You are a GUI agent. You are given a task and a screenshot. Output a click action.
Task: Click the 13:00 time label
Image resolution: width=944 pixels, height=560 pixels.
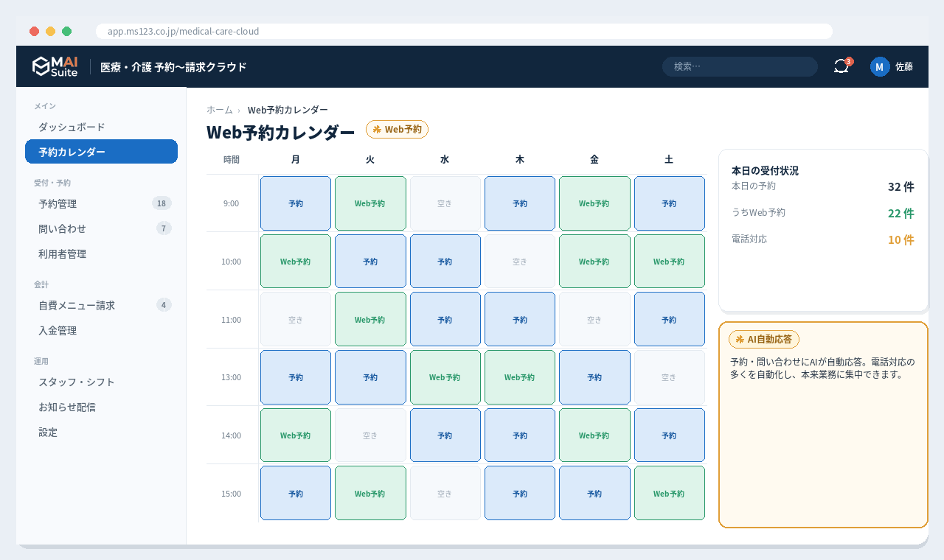(232, 377)
